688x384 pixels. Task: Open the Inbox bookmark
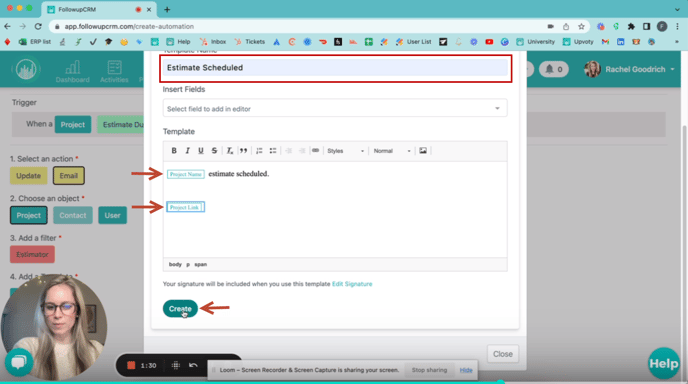[213, 42]
